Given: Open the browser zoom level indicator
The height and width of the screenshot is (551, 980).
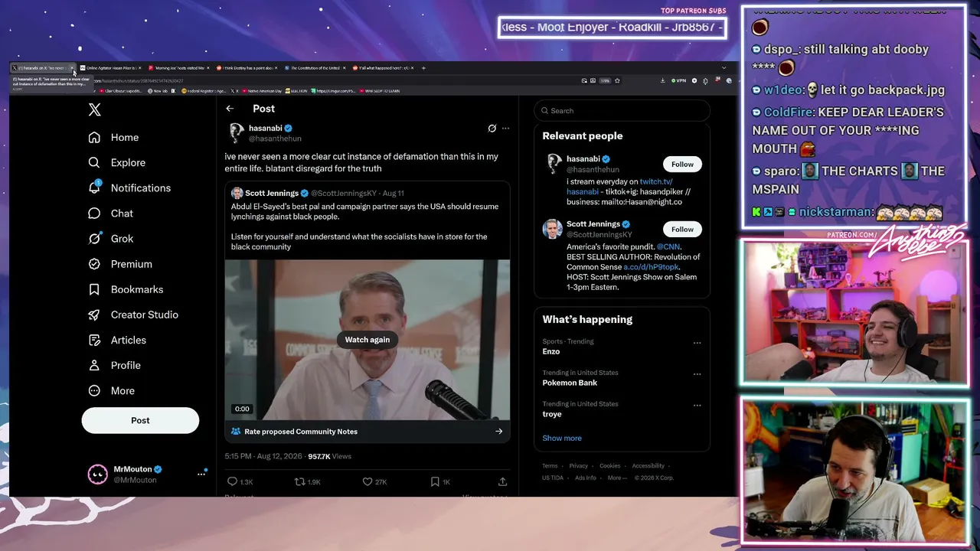Looking at the screenshot, I should point(605,80).
